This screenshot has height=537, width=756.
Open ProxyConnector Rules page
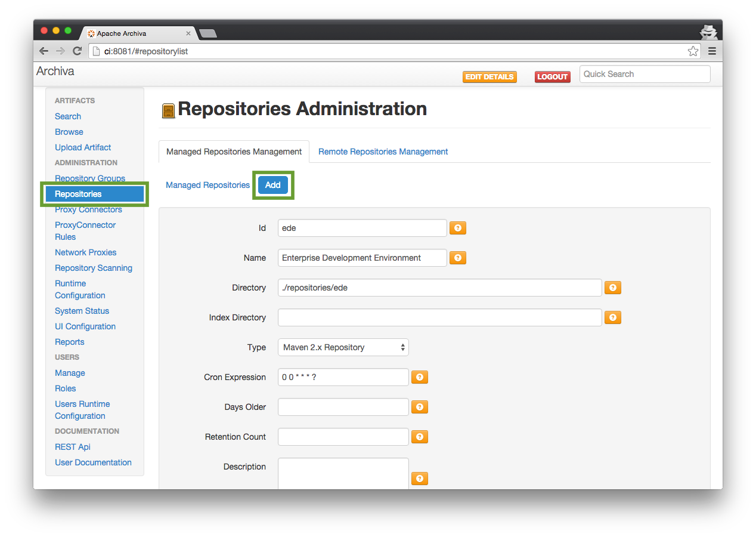click(x=85, y=231)
